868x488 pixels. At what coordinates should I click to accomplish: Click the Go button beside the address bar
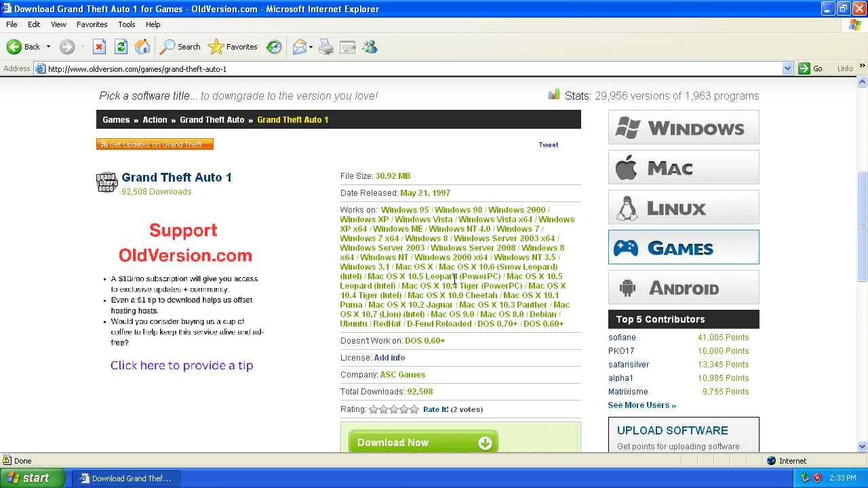coord(811,68)
